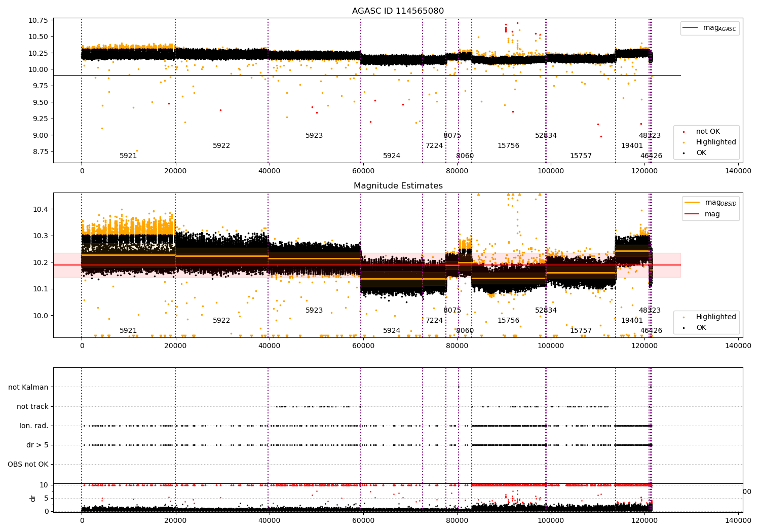The width and height of the screenshot is (760, 532).
Task: Click observation label 15757 in the top panel
Action: coord(581,156)
